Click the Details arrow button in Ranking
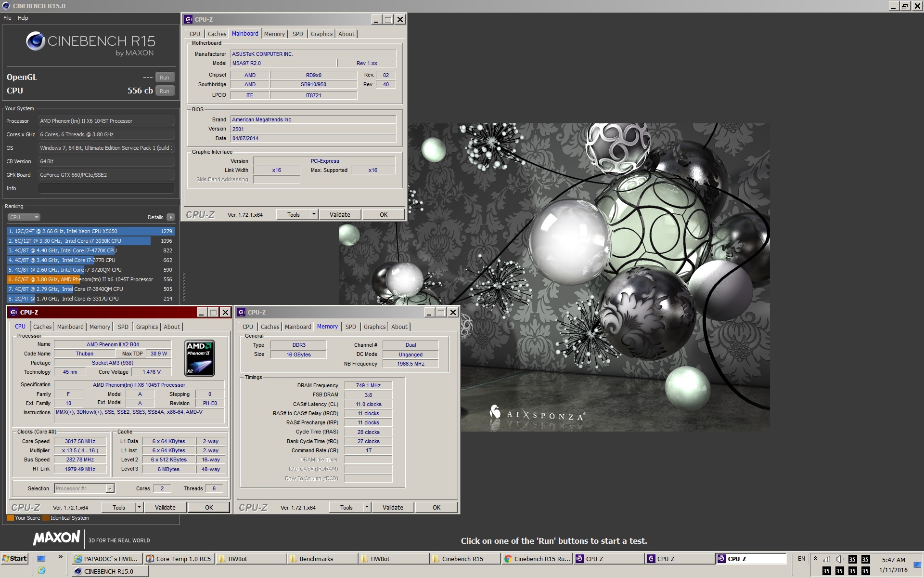Image resolution: width=924 pixels, height=578 pixels. tap(170, 217)
